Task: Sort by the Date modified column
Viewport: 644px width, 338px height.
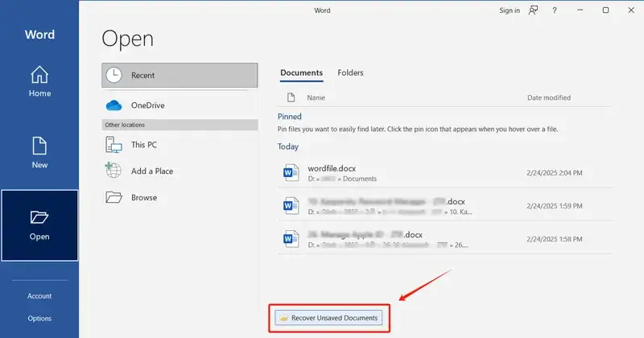Action: point(548,97)
